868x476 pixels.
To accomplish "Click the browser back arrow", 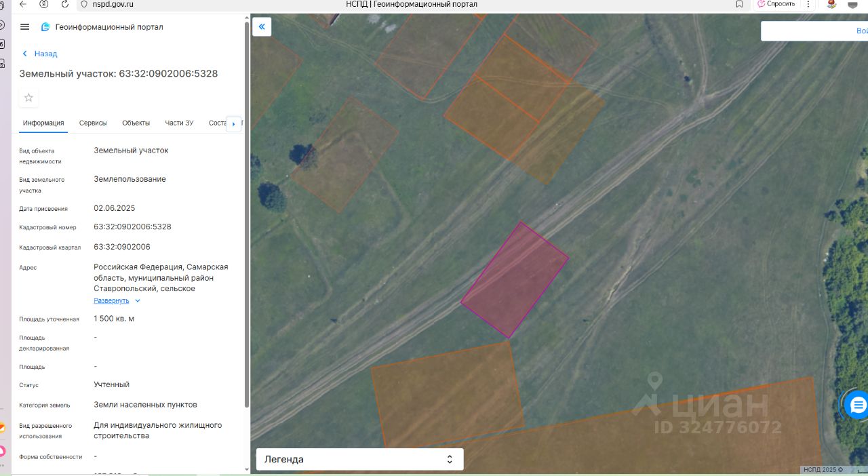I will coord(23,4).
